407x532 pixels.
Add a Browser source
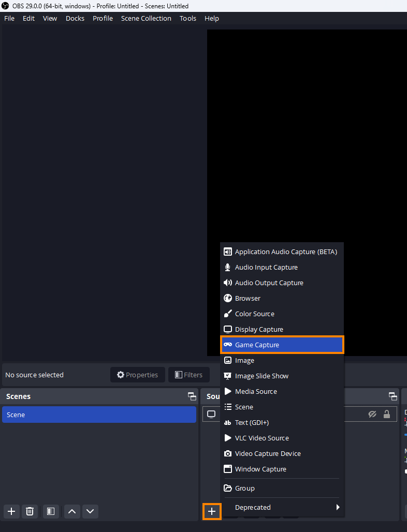pyautogui.click(x=282, y=299)
